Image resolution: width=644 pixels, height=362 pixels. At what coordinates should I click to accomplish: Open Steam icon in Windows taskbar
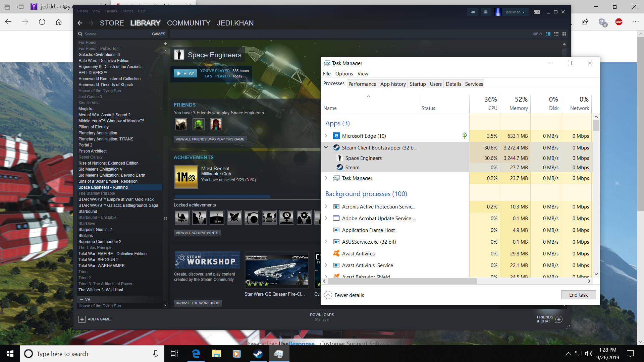click(258, 354)
